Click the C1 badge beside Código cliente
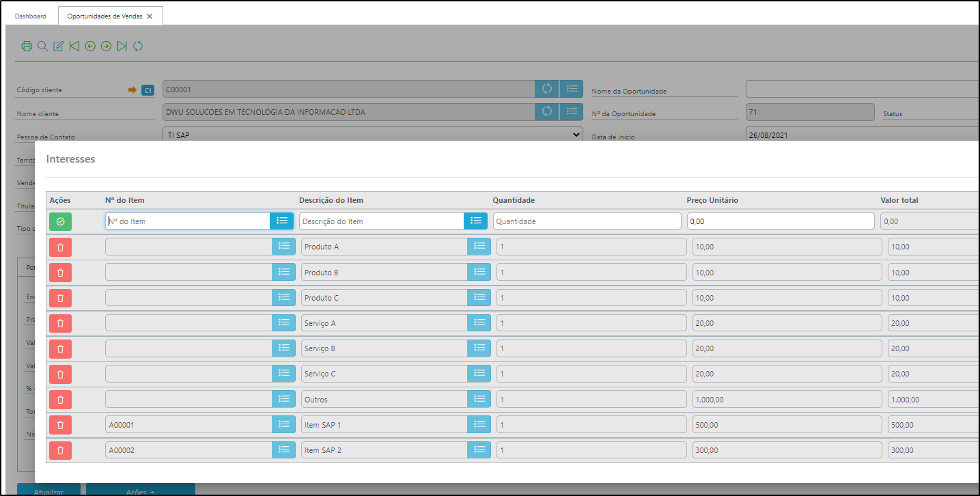Viewport: 980px width, 496px height. (148, 90)
